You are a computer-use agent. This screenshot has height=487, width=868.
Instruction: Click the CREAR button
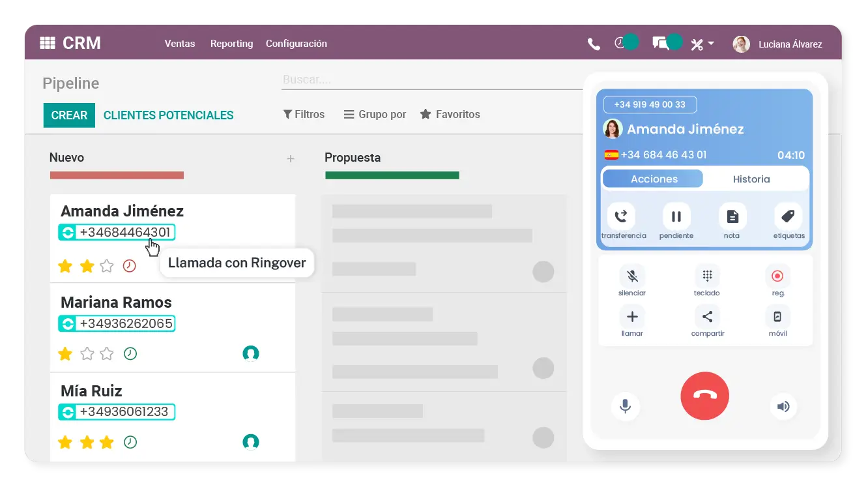pos(69,115)
